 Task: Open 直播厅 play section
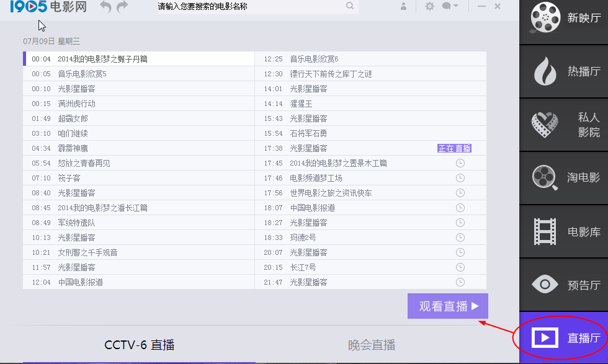(564, 337)
